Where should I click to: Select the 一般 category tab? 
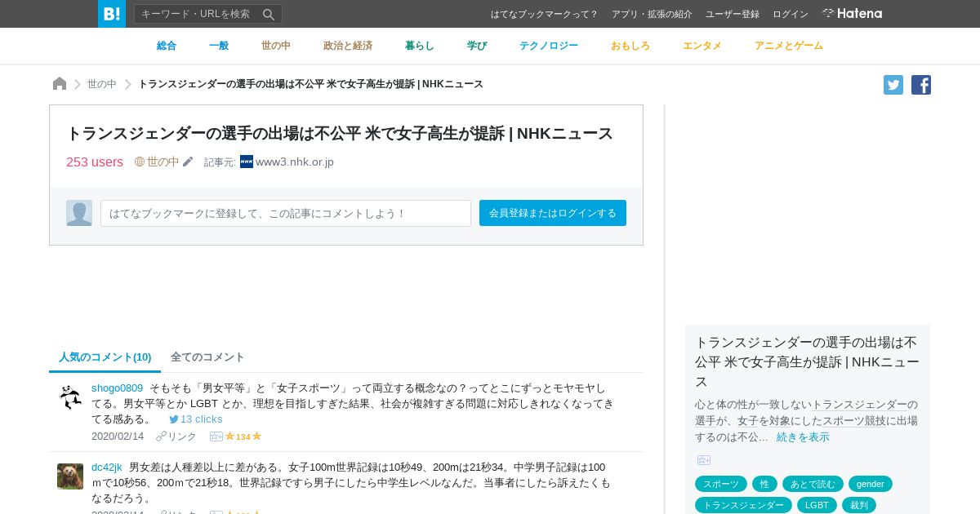pyautogui.click(x=219, y=46)
